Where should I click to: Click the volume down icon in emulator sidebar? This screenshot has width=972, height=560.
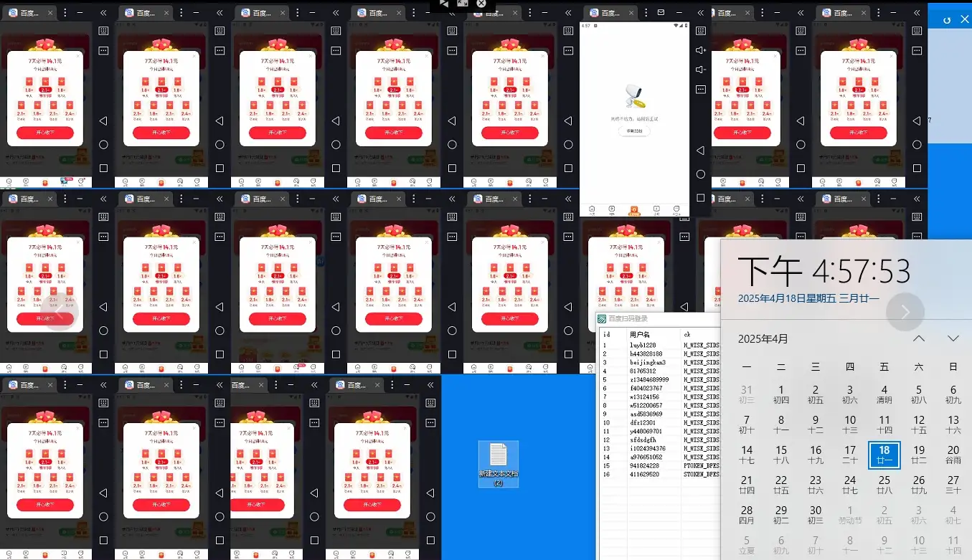(701, 70)
